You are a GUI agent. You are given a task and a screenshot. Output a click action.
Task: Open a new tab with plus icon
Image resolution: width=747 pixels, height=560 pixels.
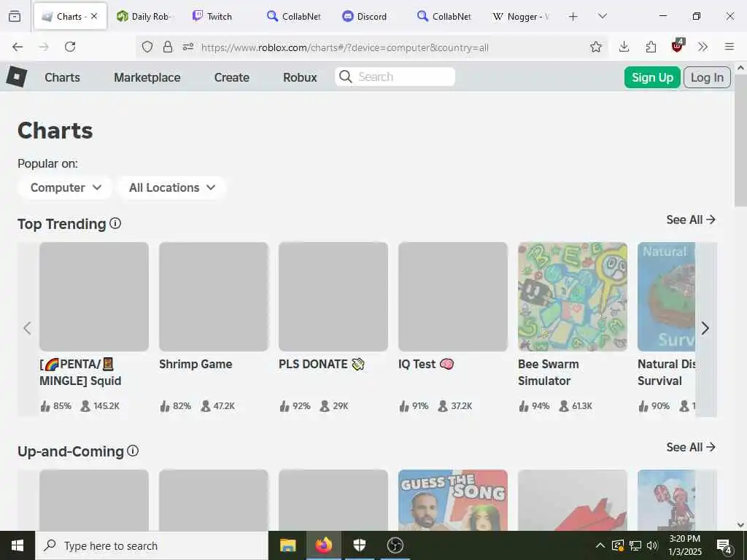tap(573, 17)
